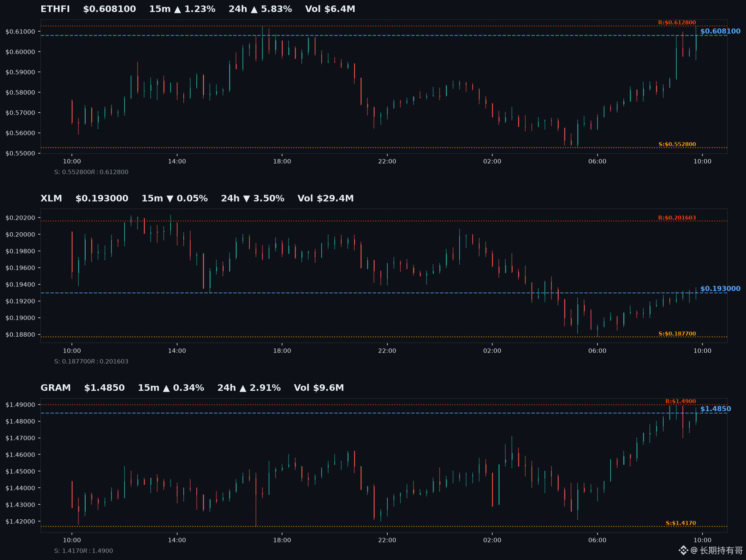Click the $0.59000 y-axis label

pos(20,72)
